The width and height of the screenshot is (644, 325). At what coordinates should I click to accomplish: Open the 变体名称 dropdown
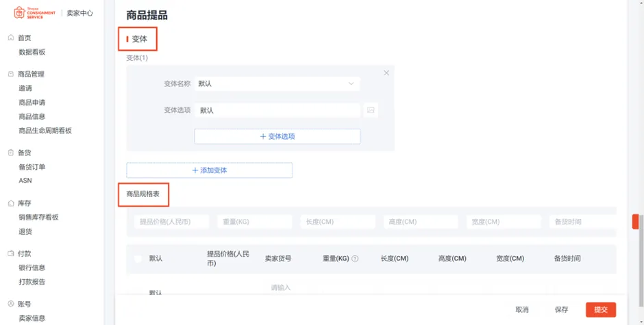tap(277, 83)
